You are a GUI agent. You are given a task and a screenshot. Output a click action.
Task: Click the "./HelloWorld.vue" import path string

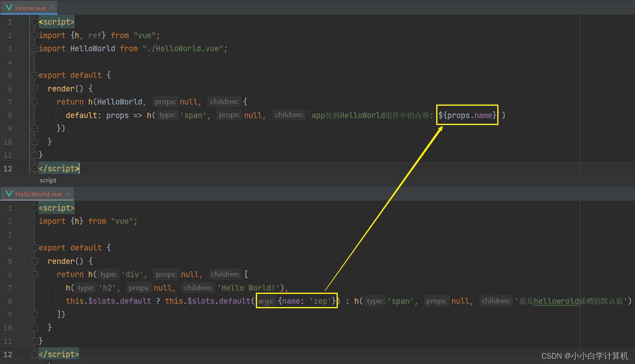coord(183,49)
